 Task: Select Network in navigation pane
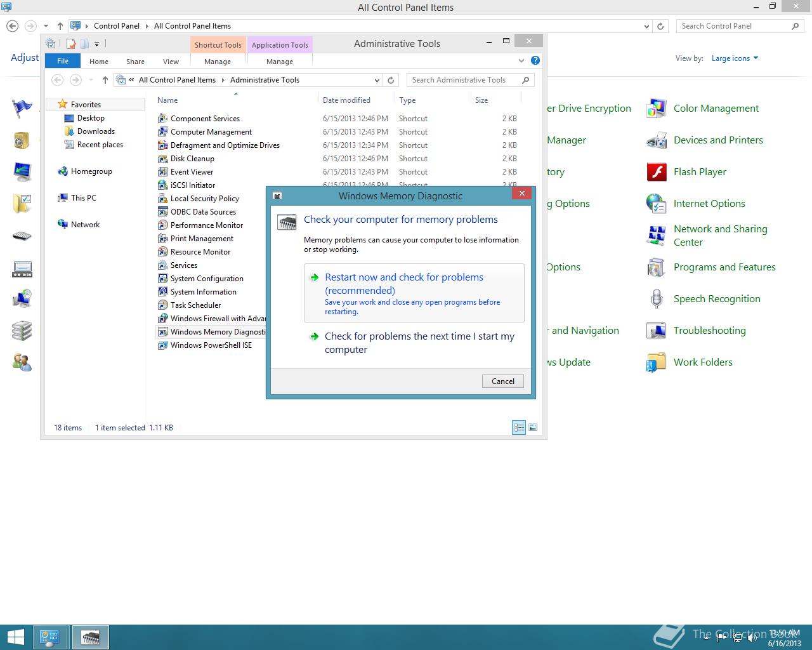[85, 225]
